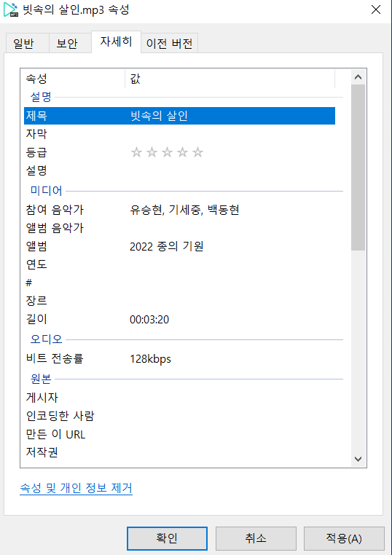
Task: Set rating to fifth star
Action: [197, 152]
